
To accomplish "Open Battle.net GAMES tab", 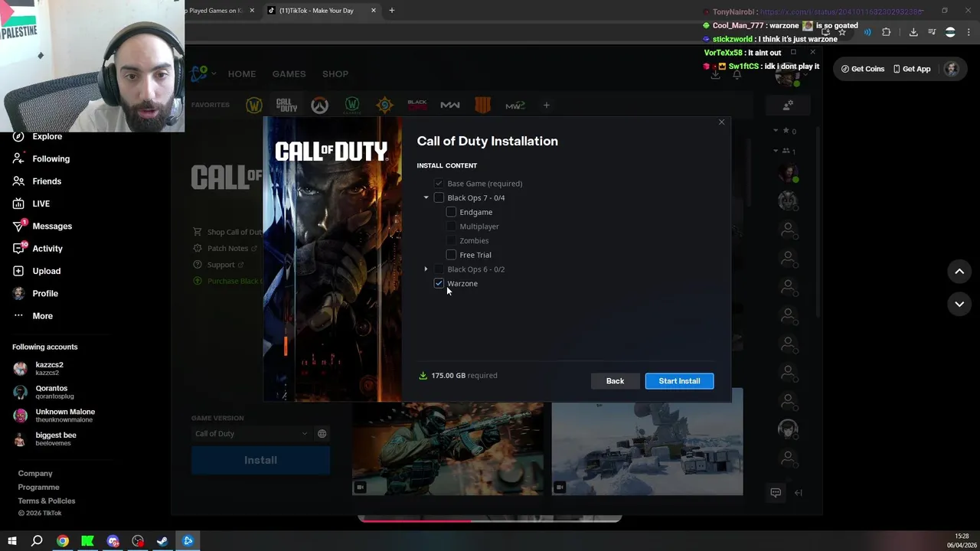I will (x=289, y=74).
